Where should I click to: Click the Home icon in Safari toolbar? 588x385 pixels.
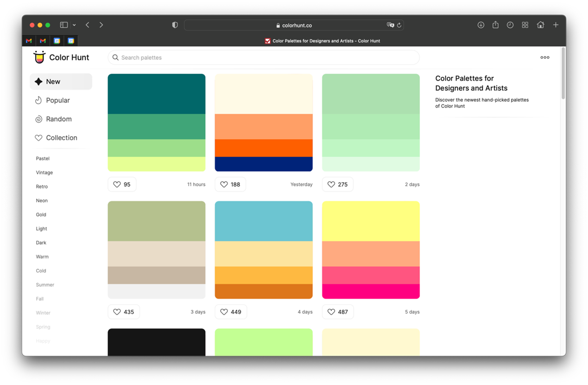(540, 25)
